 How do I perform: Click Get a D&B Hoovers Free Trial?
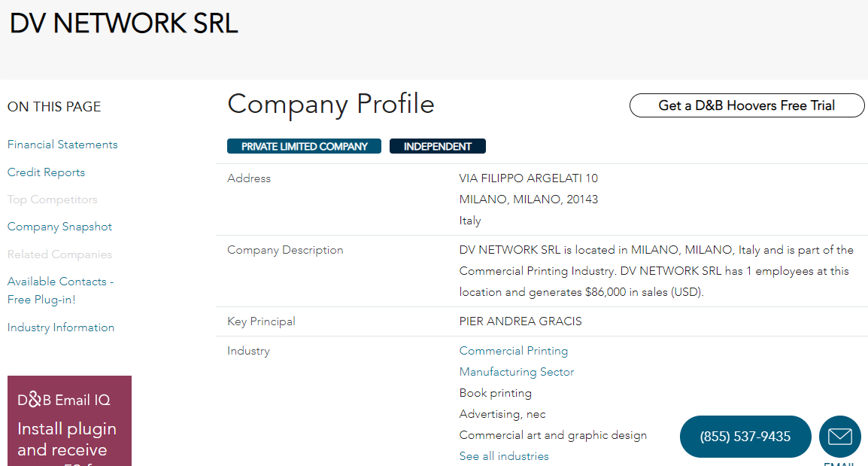(746, 105)
